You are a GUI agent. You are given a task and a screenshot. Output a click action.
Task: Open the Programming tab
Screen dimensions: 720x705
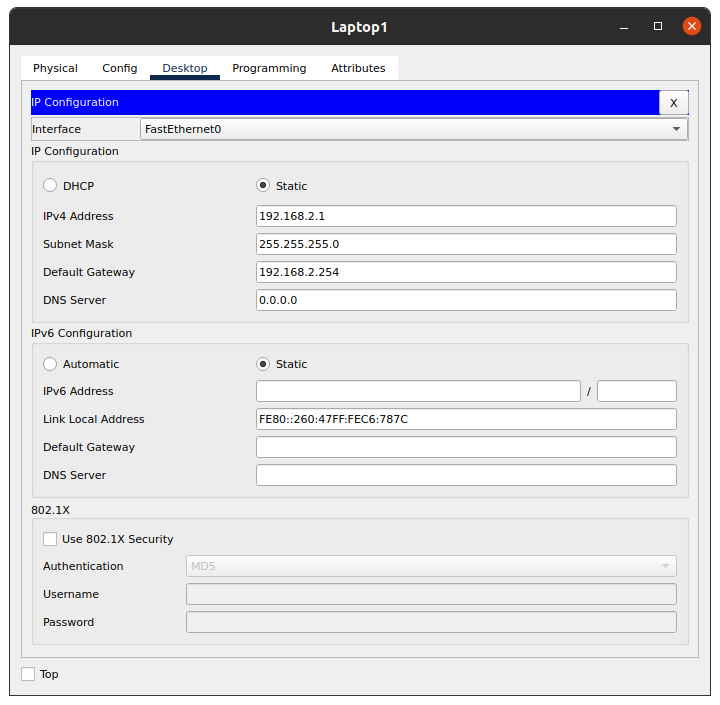(269, 68)
